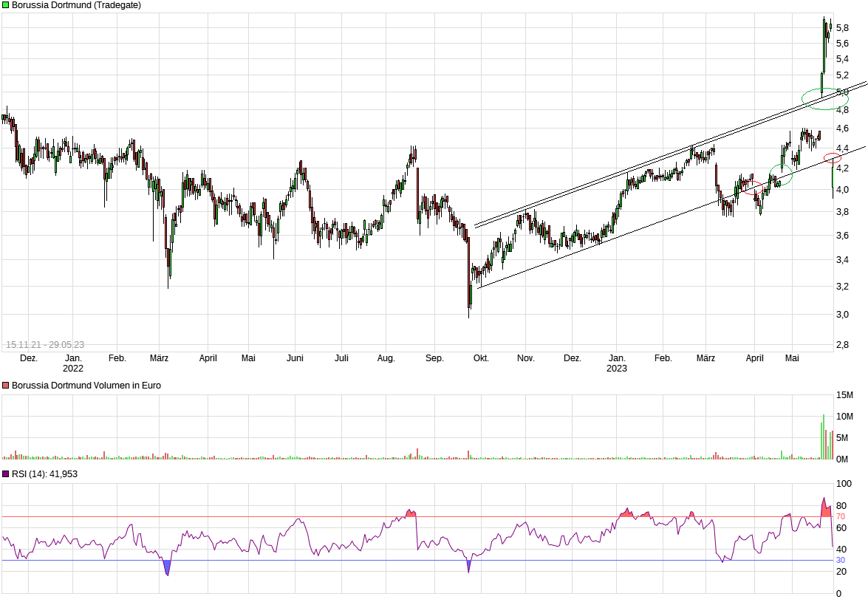Click the small green ellipse on lower trendline
Image resolution: width=868 pixels, height=602 pixels.
pos(781,175)
